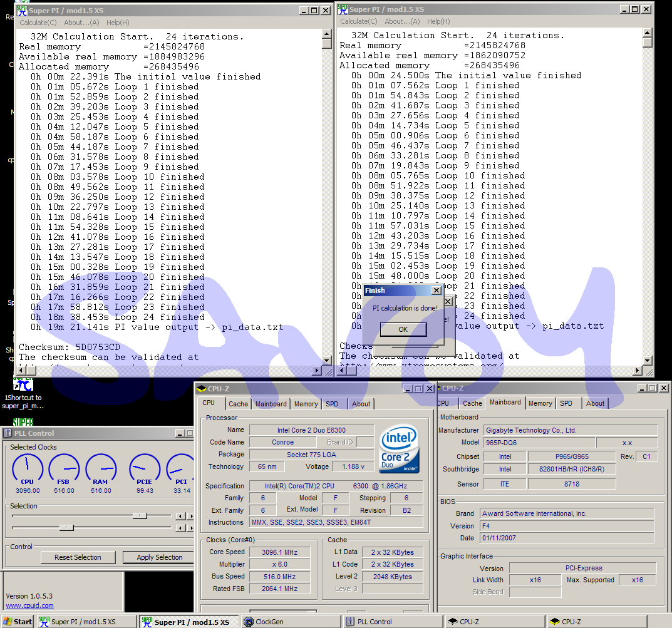The height and width of the screenshot is (628, 672).
Task: Click the Windows Start button icon
Action: click(8, 622)
